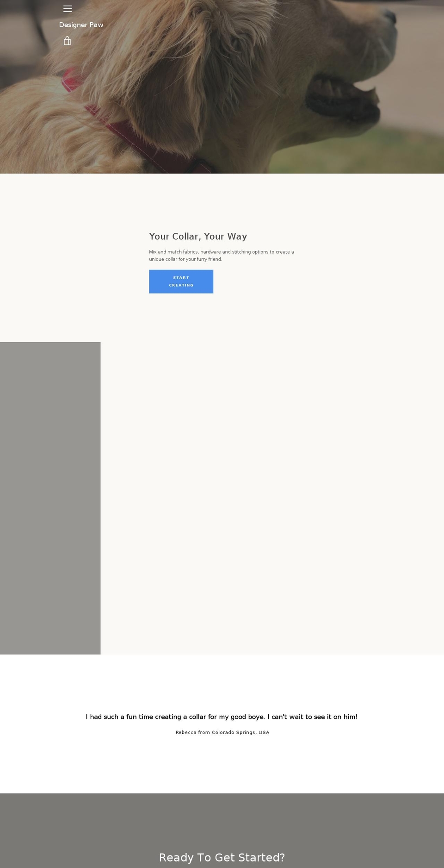
Task: Click the 'Mix and match fabrics' description text
Action: pos(222,256)
